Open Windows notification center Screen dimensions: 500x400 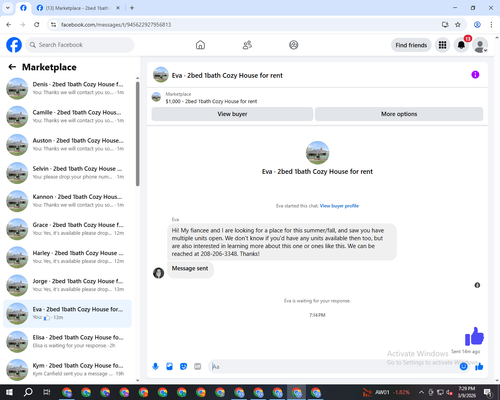488,392
